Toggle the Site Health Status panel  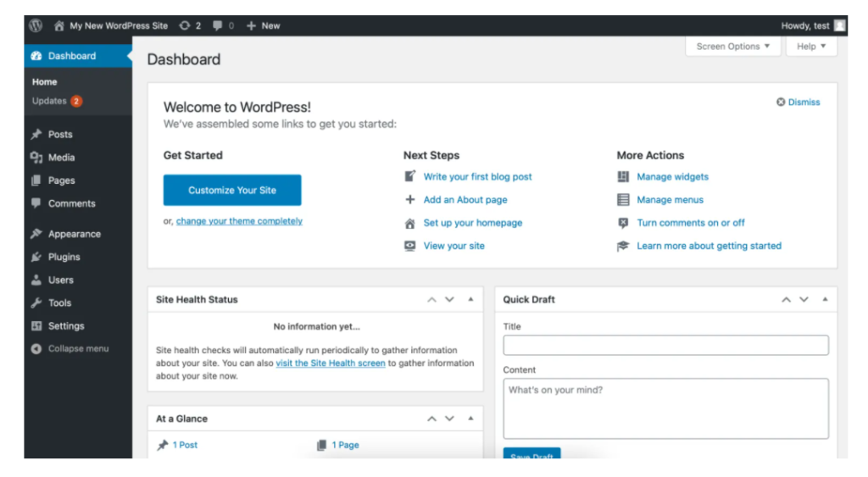[470, 299]
